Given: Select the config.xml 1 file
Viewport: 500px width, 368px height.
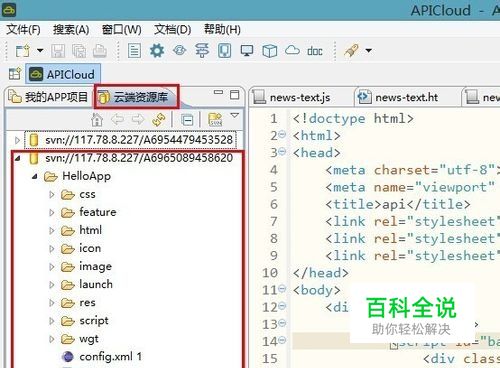Looking at the screenshot, I should coord(102,357).
